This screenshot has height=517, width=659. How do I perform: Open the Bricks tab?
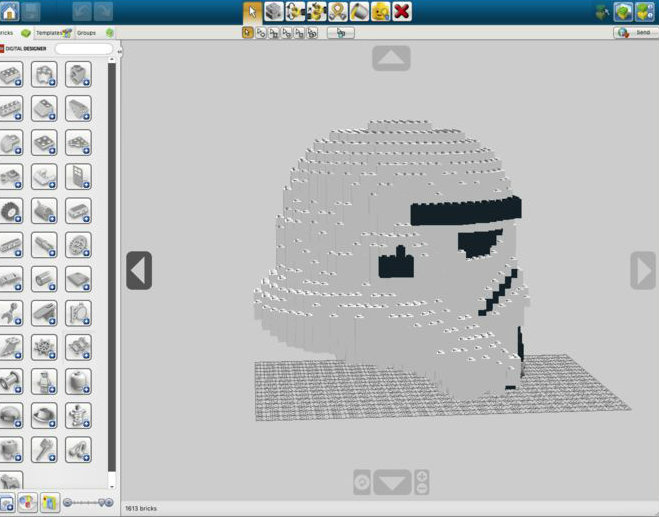coord(15,33)
